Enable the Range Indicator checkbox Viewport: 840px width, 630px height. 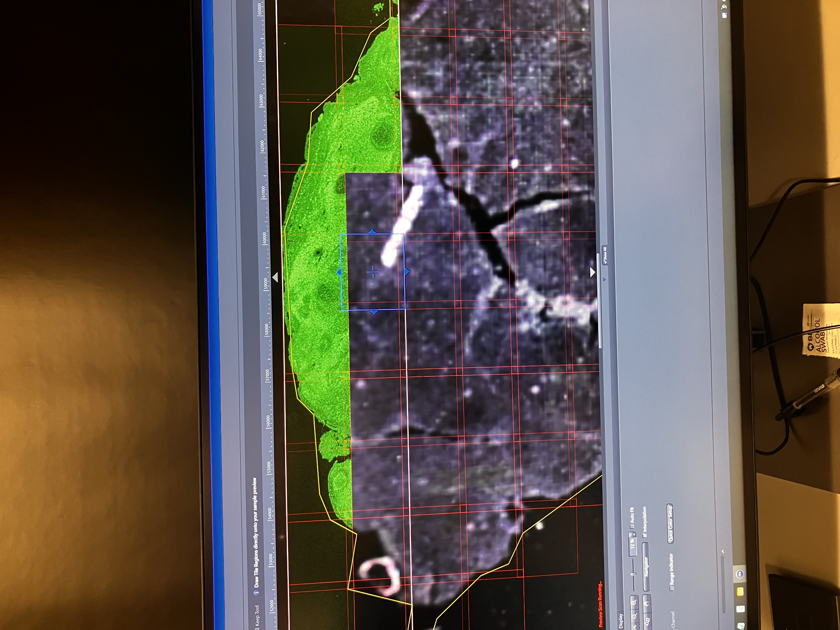tap(671, 589)
